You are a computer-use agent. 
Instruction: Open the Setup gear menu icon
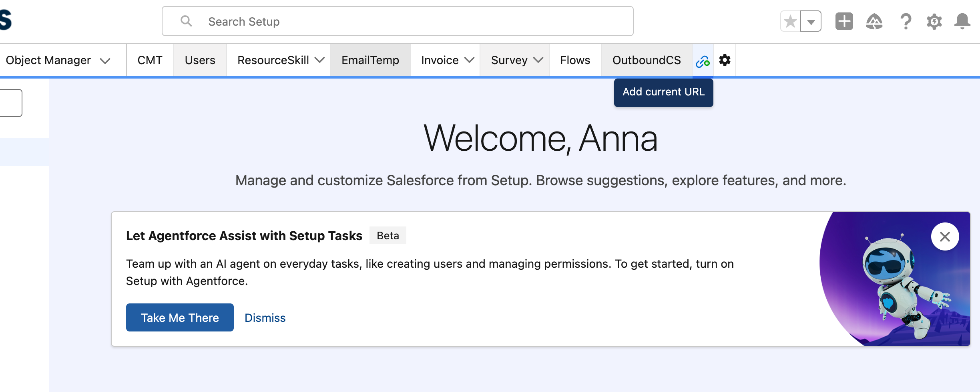(x=934, y=21)
